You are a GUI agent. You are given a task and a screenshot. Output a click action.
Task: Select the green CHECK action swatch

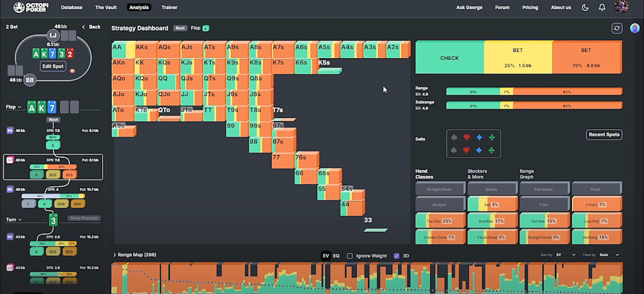tap(449, 58)
